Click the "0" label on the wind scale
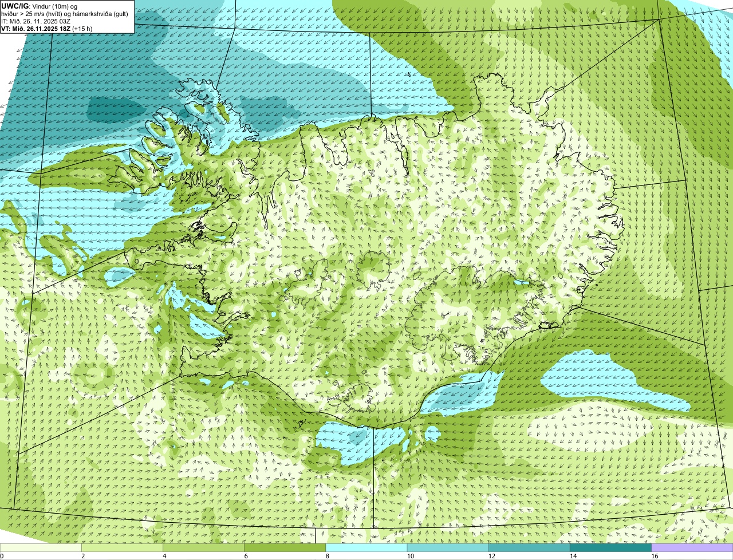The height and width of the screenshot is (560, 733). click(x=2, y=556)
